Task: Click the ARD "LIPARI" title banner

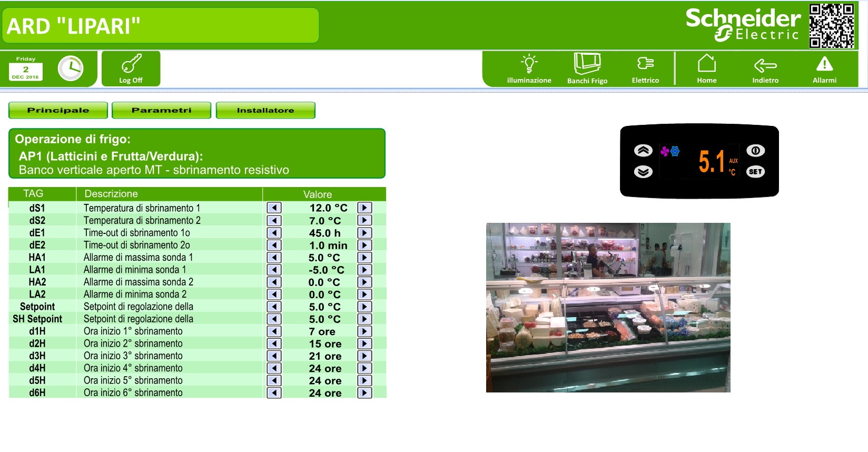Action: click(x=161, y=26)
